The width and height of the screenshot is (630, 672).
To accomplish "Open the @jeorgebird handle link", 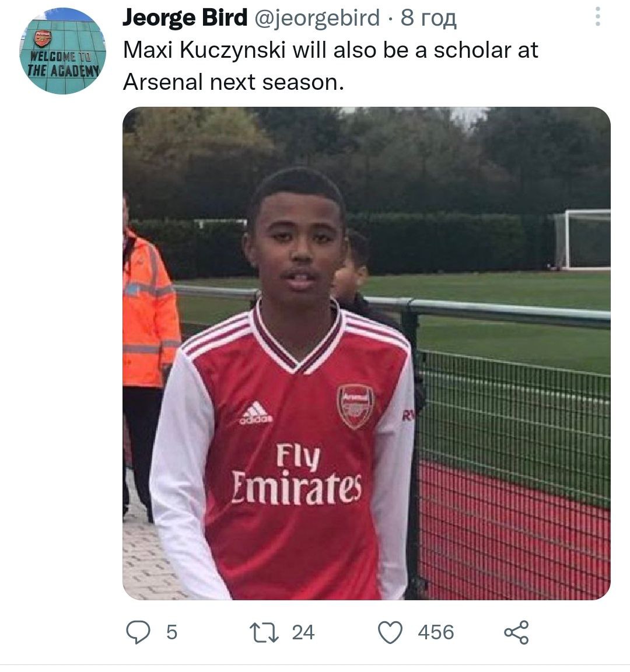I will 318,19.
